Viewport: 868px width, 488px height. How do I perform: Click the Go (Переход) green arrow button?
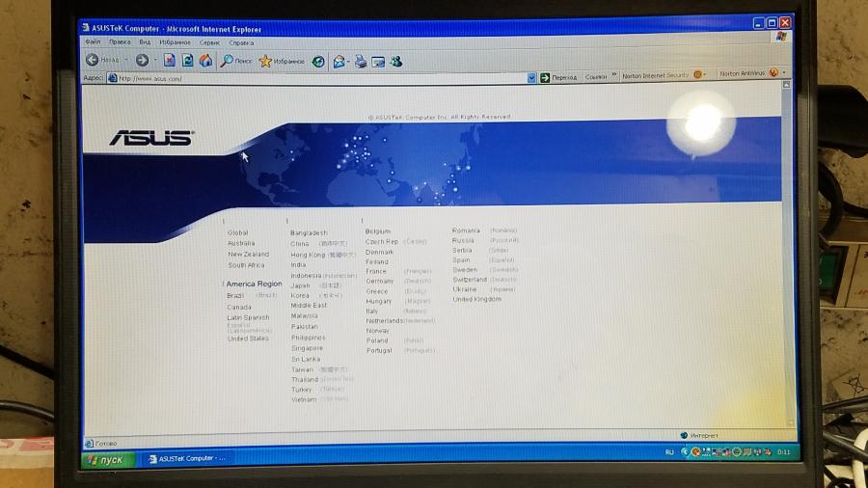tap(545, 77)
